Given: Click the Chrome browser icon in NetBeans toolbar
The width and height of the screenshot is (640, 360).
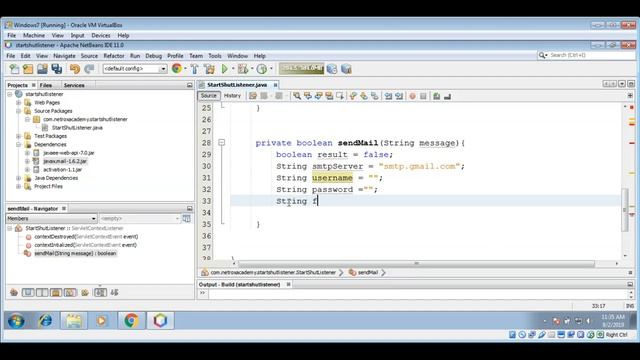Looking at the screenshot, I should pyautogui.click(x=177, y=69).
